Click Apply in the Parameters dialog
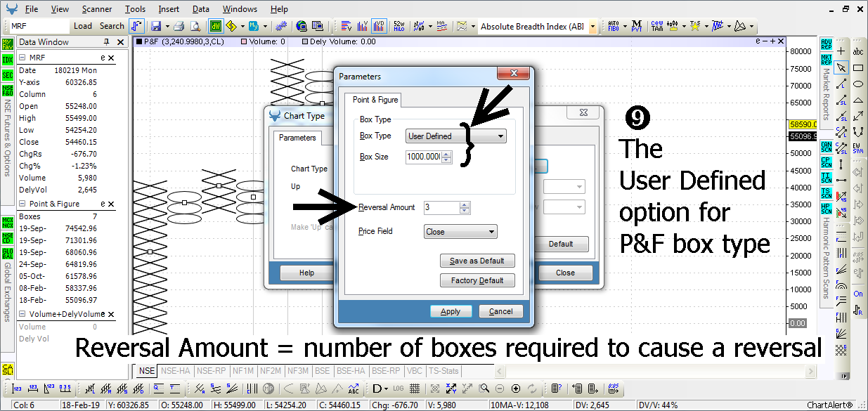 451,311
